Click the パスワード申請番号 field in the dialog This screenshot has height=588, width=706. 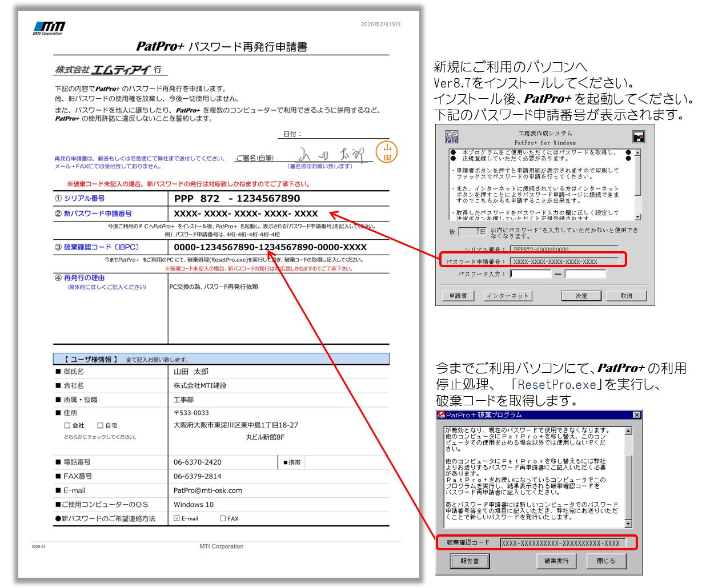pyautogui.click(x=564, y=261)
